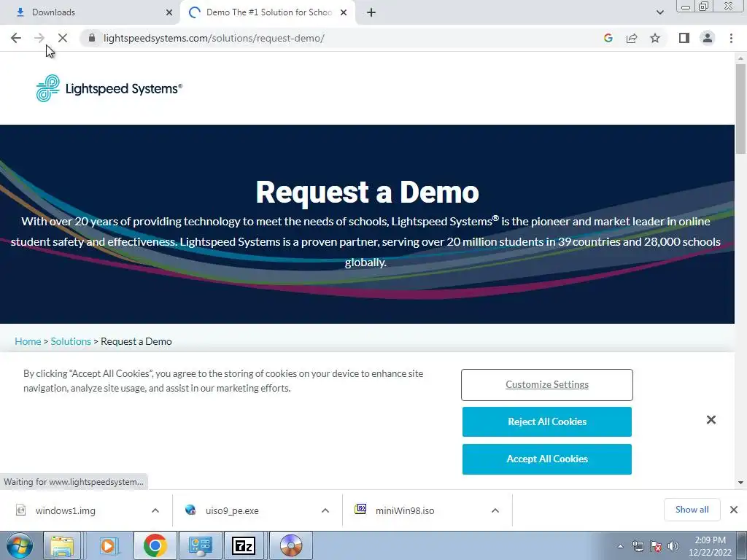Follow the Home breadcrumb link

pyautogui.click(x=28, y=341)
